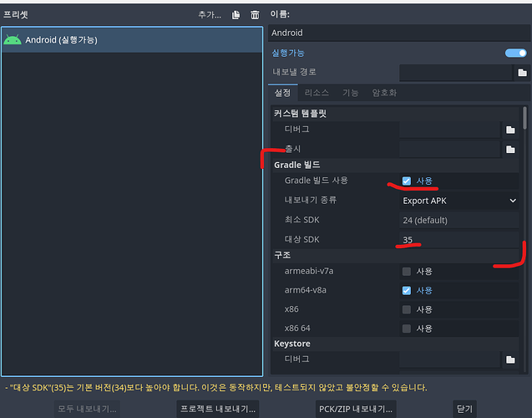Open the export path folder browser
Screen dimensions: 532x418
(522, 73)
